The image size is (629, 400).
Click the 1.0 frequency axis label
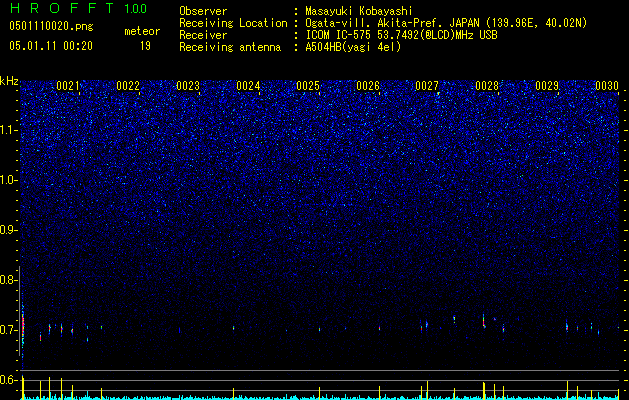[x=7, y=180]
